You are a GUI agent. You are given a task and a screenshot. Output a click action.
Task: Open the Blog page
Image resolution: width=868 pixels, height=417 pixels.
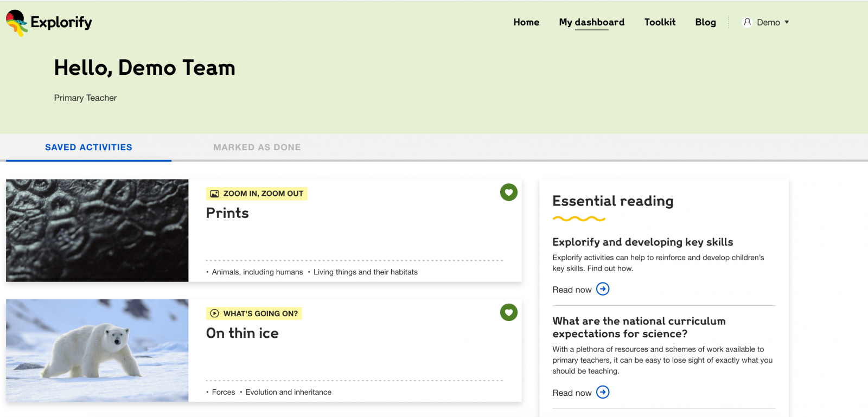point(705,22)
